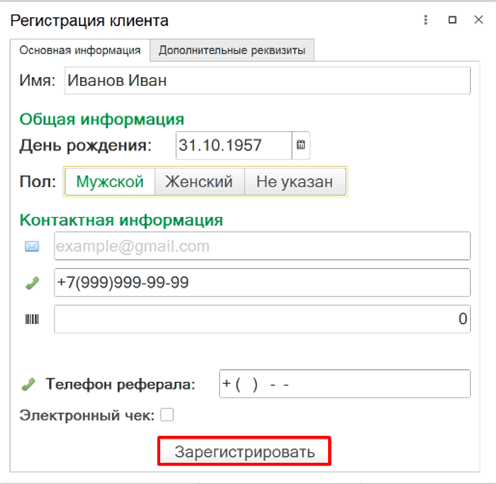Click the green phone icon beside +7(999)999-99-99
Viewport: 496px width, 484px height.
click(x=32, y=283)
